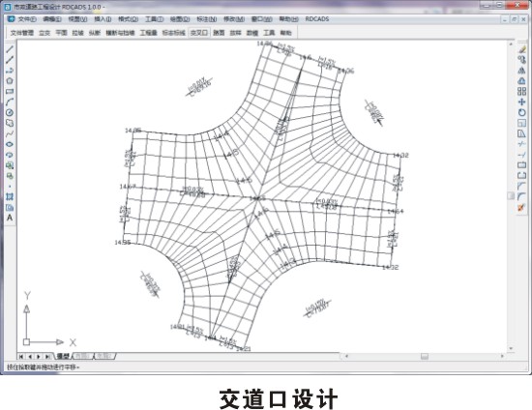Click the 拉坡 toolbar item
The height and width of the screenshot is (410, 532).
78,33
